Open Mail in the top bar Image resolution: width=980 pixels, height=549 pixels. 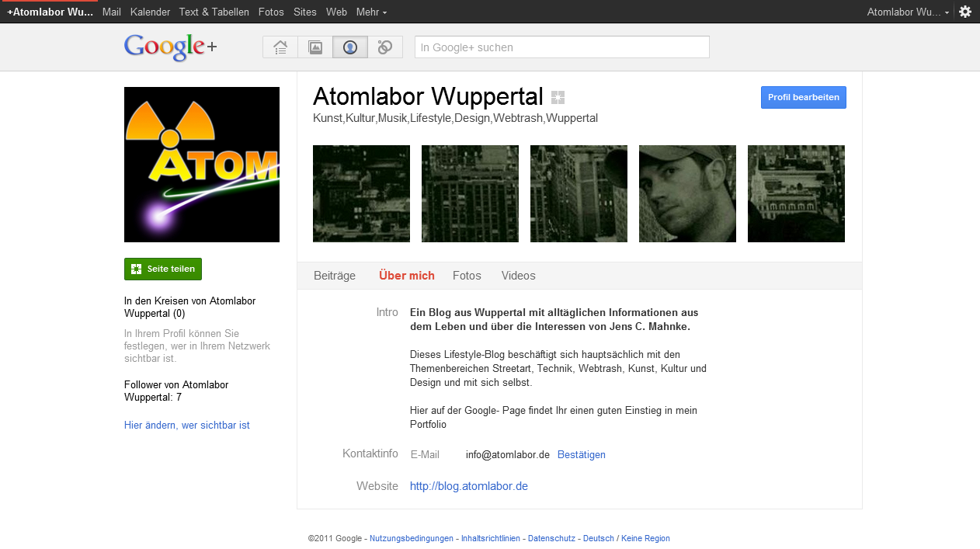click(x=112, y=12)
